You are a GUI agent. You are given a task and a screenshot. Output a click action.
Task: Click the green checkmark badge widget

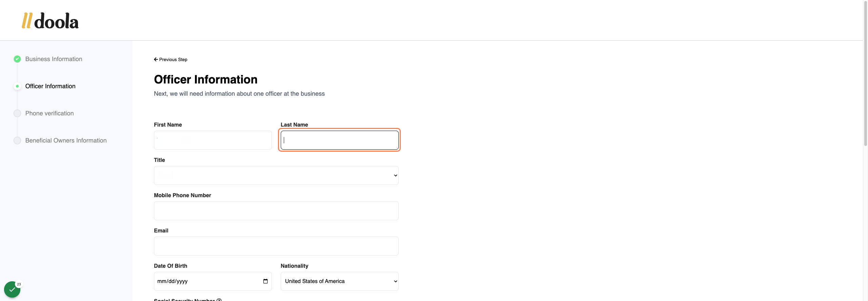tap(12, 289)
